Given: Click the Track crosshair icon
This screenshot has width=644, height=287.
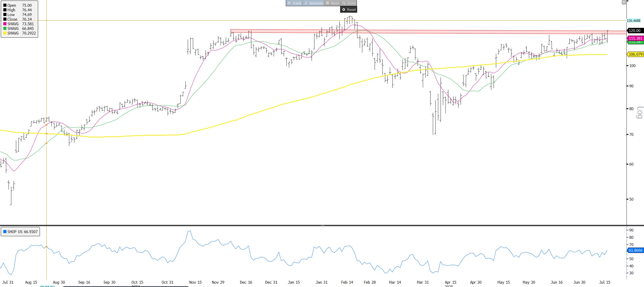Looking at the screenshot, I should click(x=289, y=3).
